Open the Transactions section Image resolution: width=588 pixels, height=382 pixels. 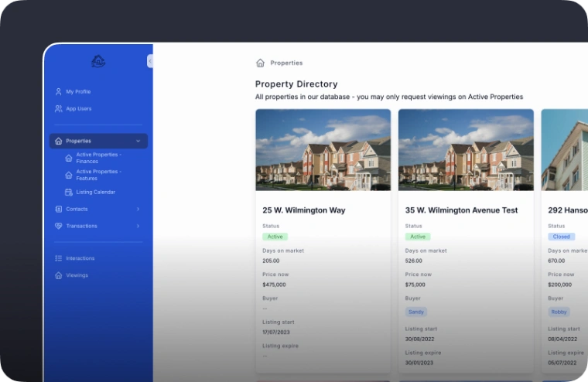point(81,226)
